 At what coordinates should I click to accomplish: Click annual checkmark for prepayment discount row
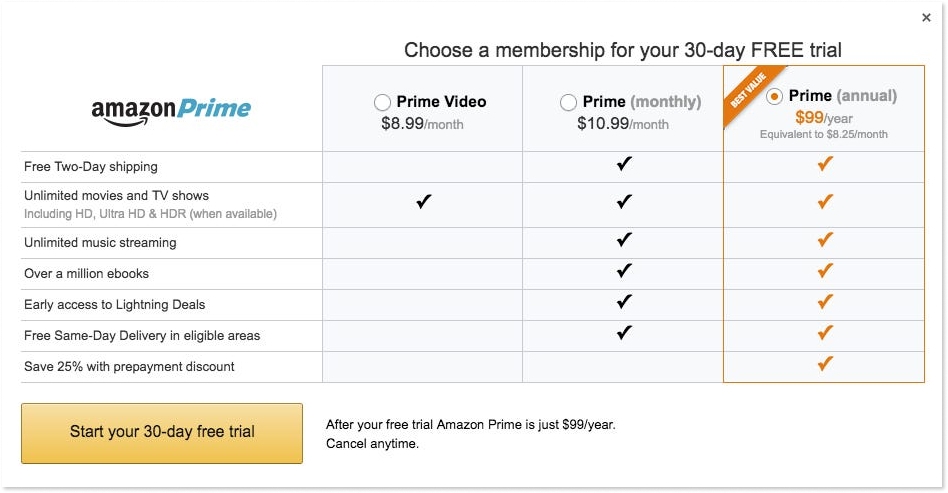[825, 364]
